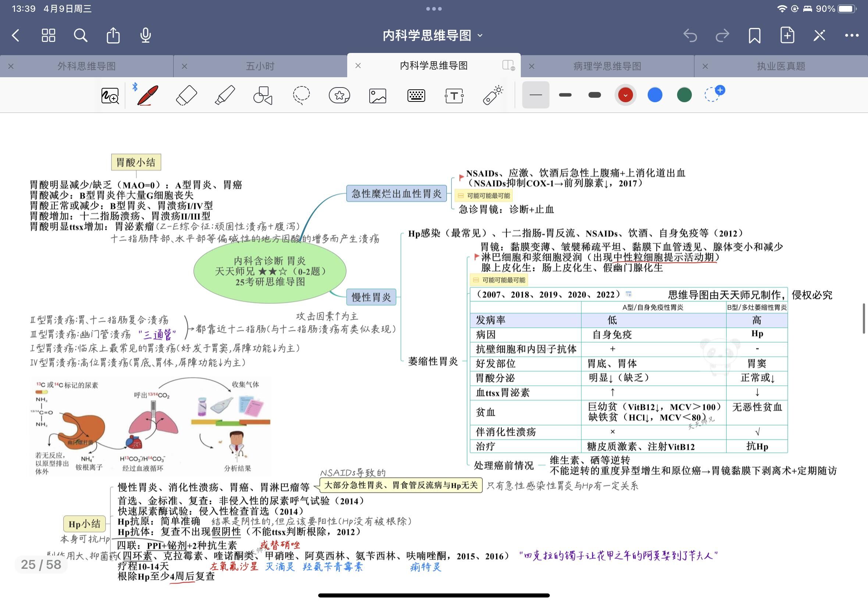Activate the Laser pointer tool
This screenshot has width=868, height=603.
click(492, 95)
